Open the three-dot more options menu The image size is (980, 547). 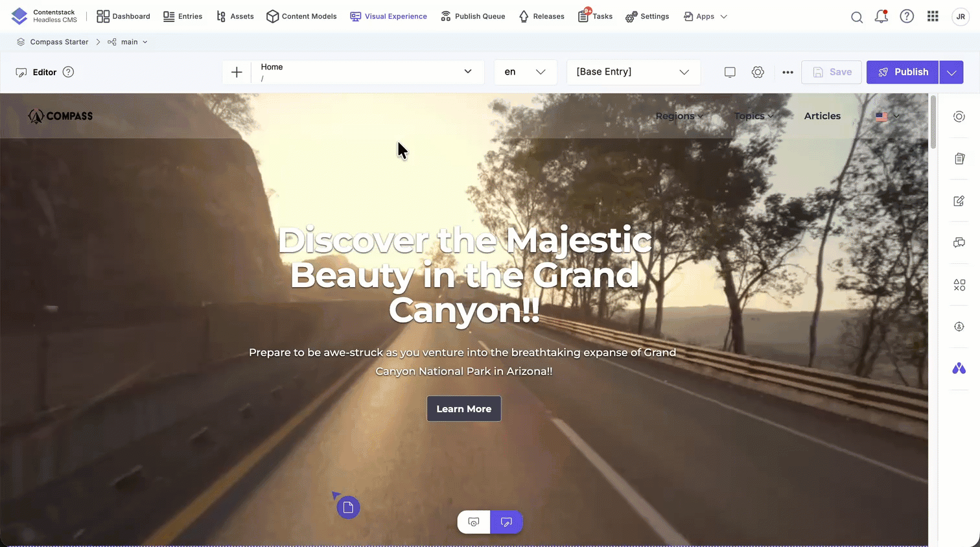(787, 72)
